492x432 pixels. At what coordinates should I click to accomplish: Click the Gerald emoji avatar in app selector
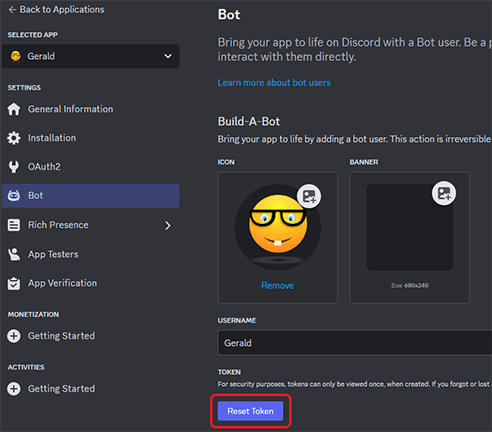pyautogui.click(x=15, y=56)
